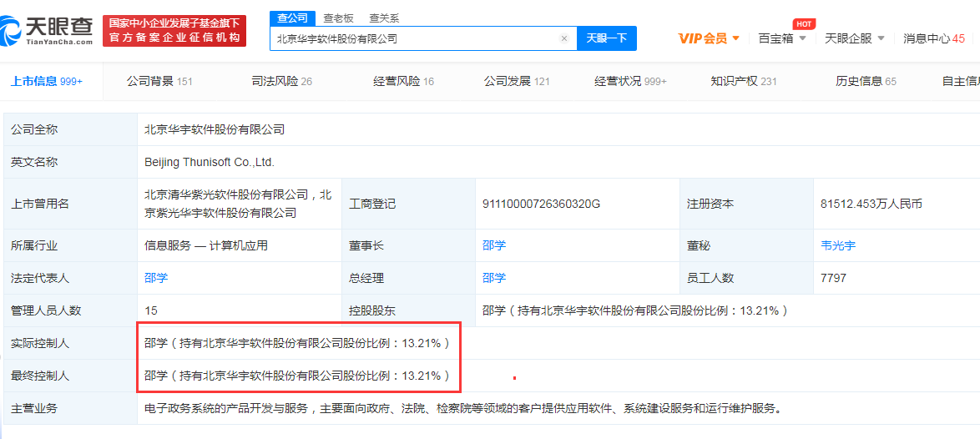This screenshot has height=439, width=980.
Task: Click 邵学 link in 董事长 row
Action: tap(493, 245)
